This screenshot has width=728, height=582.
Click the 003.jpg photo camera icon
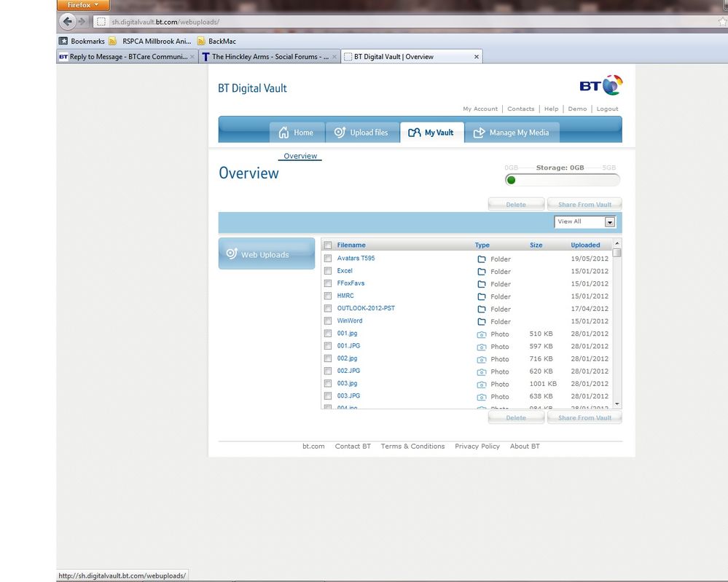[482, 385]
